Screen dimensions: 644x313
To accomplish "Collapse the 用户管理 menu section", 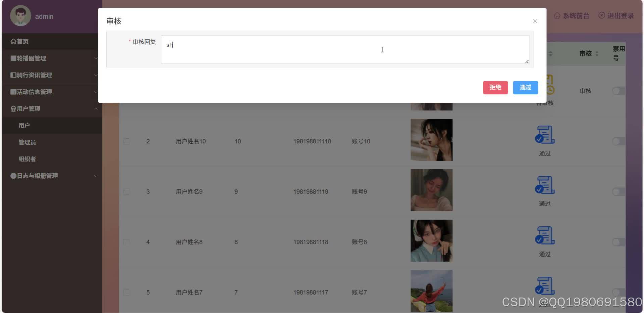I will (96, 108).
